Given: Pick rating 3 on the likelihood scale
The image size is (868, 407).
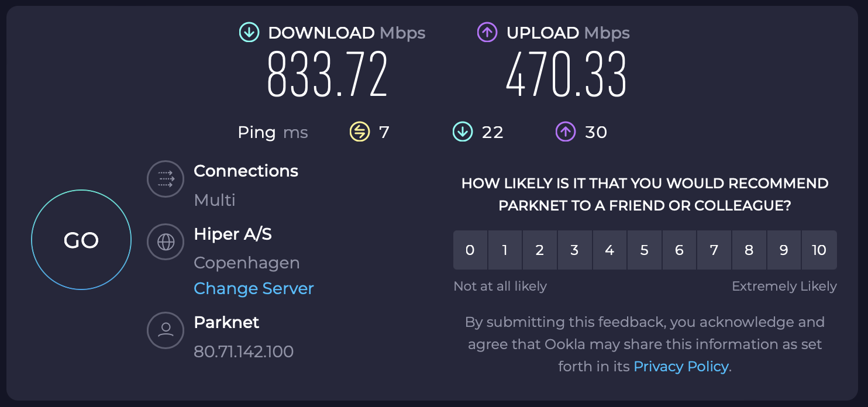Looking at the screenshot, I should tap(575, 250).
